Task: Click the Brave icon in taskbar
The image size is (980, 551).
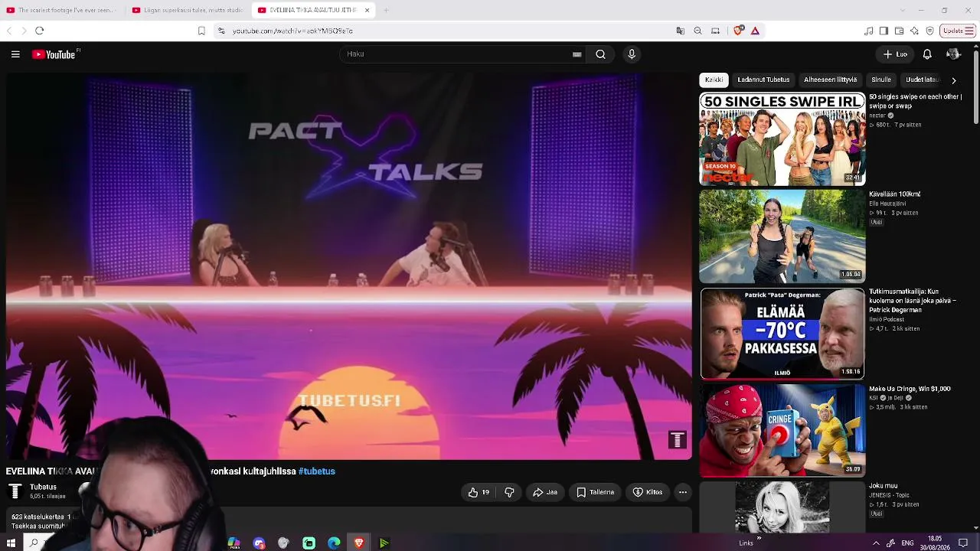Action: [359, 543]
